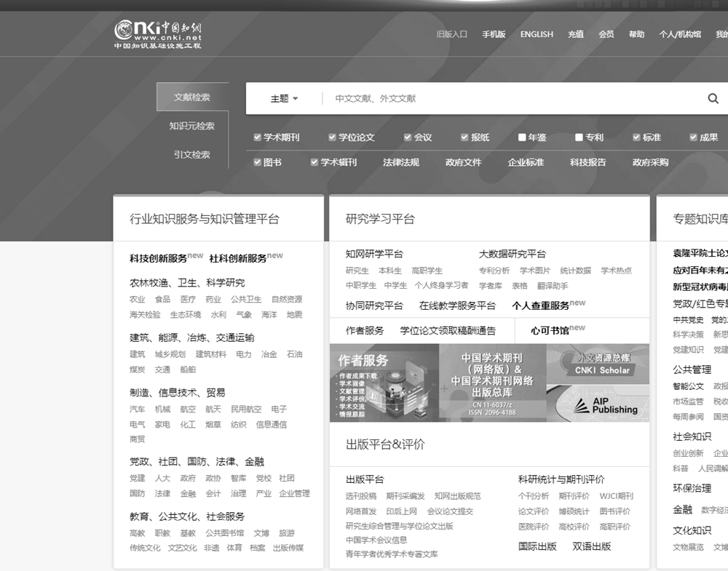The height and width of the screenshot is (571, 728).
Task: Toggle the 学位论文 checkbox
Action: [332, 137]
